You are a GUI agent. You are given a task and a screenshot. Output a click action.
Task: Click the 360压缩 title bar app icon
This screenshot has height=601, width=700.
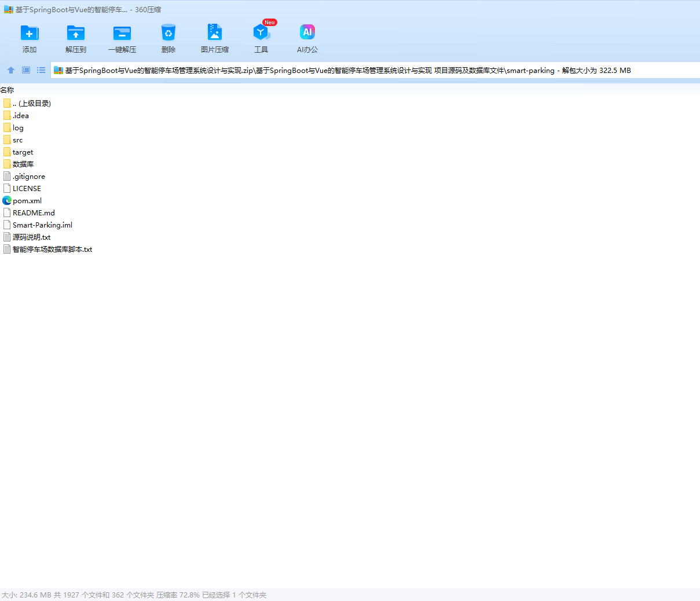pyautogui.click(x=9, y=9)
